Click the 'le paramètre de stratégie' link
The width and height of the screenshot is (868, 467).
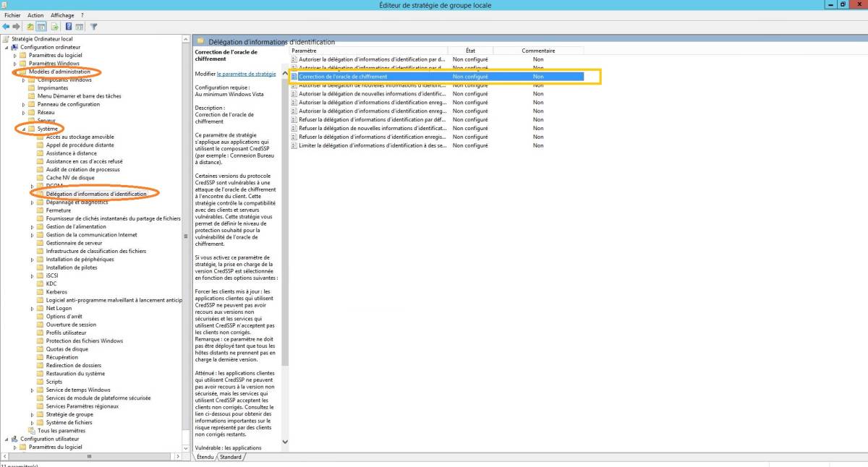[x=246, y=74]
